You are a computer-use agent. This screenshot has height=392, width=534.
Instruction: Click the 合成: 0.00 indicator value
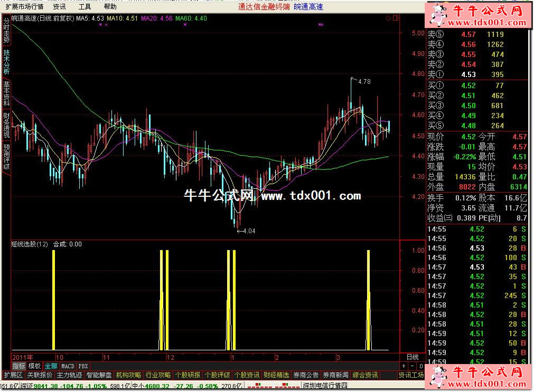(68, 244)
